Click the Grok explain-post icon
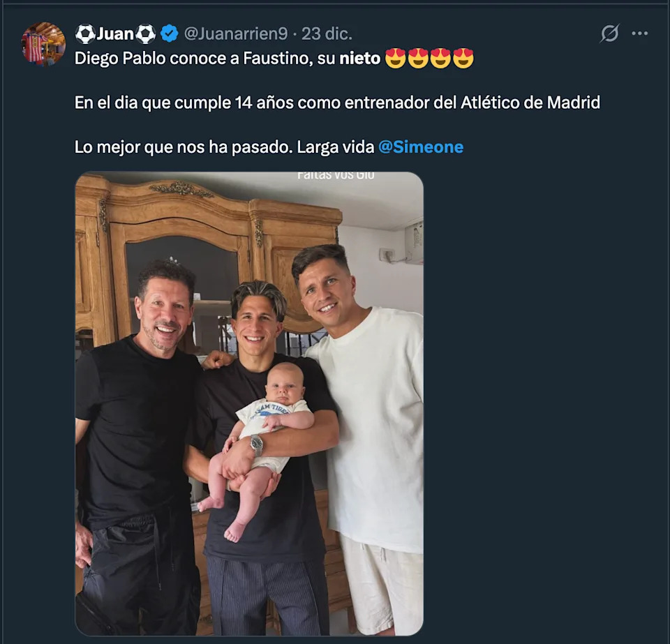The height and width of the screenshot is (644, 670). coord(610,33)
